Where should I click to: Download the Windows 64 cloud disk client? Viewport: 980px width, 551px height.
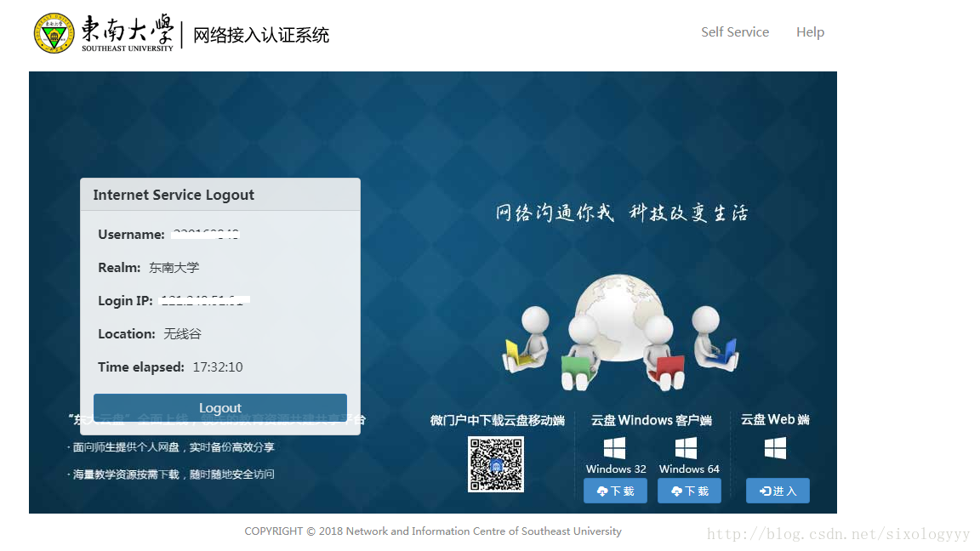(x=689, y=491)
